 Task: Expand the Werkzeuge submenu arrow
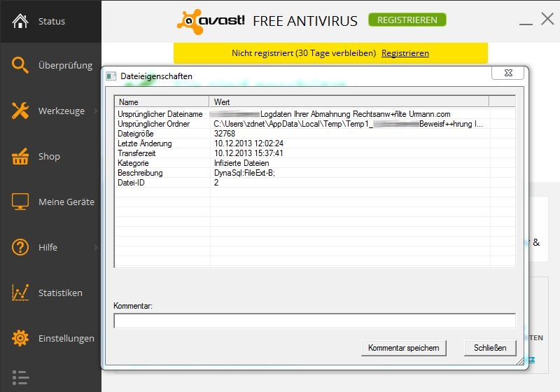pyautogui.click(x=96, y=111)
